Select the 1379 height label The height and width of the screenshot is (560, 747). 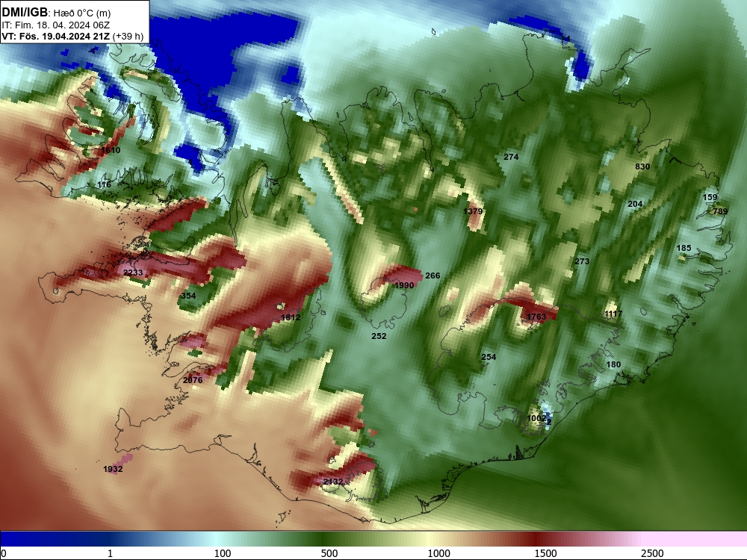[473, 211]
